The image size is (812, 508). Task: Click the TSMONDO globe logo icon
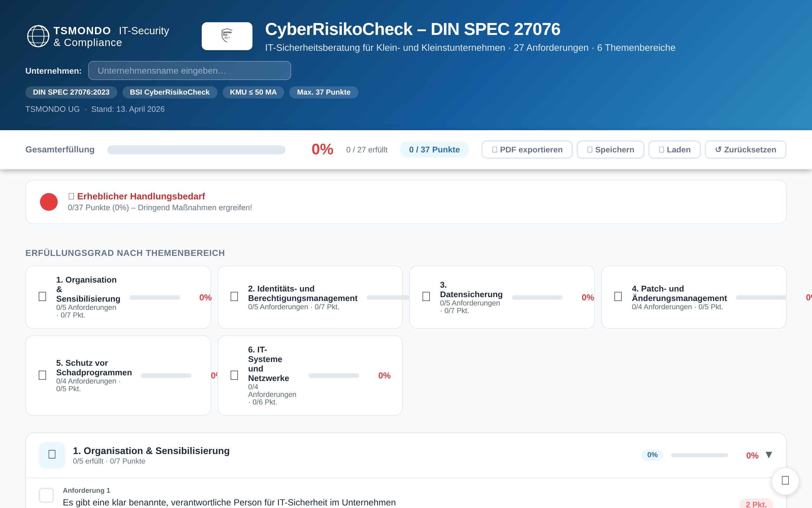(38, 36)
